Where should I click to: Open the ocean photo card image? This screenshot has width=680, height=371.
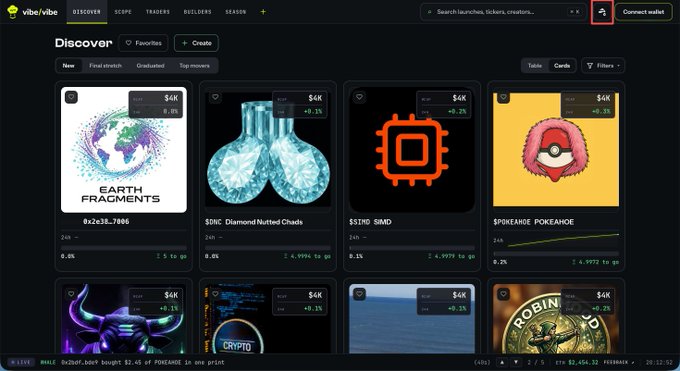click(x=412, y=318)
